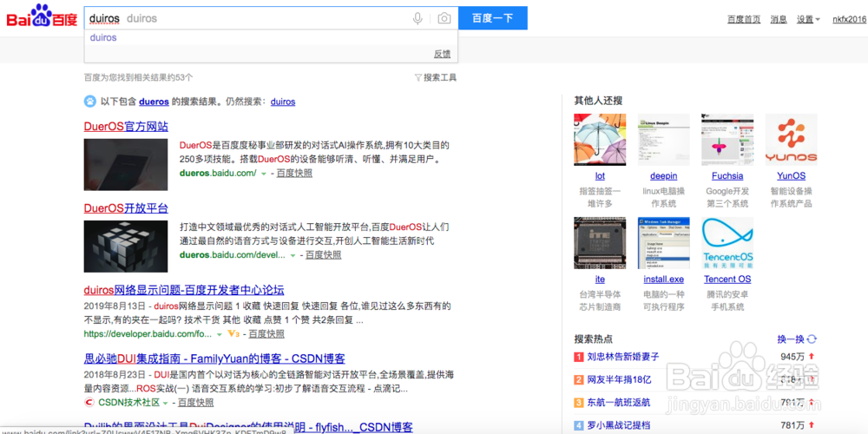Open the DuiDesigner CSDN博客 result
Viewport: 868px width, 434px height.
pyautogui.click(x=248, y=427)
